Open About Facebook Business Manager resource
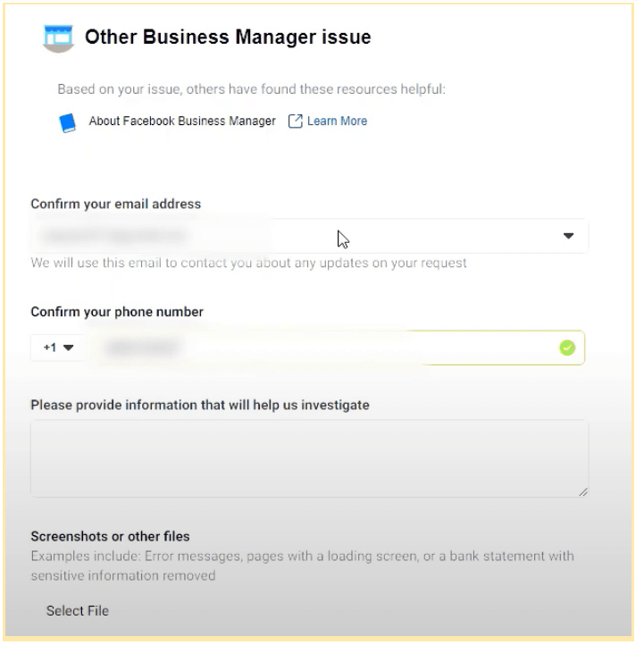The height and width of the screenshot is (645, 644). 182,121
